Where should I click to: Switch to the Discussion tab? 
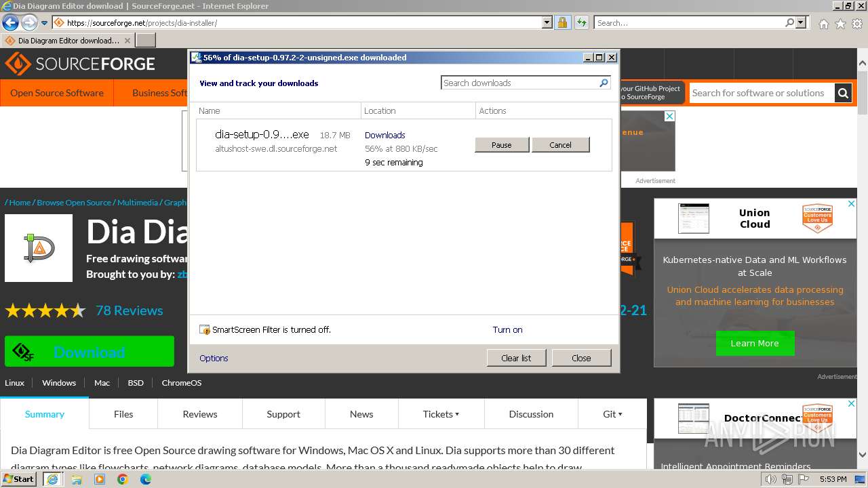coord(532,413)
